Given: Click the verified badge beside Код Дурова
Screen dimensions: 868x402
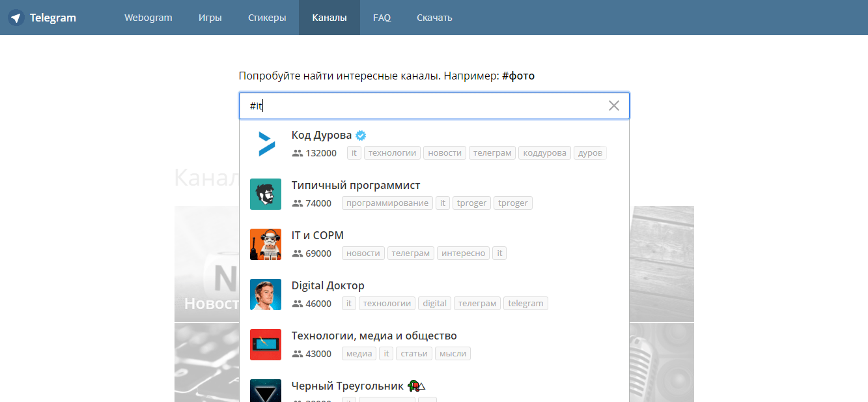Looking at the screenshot, I should 361,136.
